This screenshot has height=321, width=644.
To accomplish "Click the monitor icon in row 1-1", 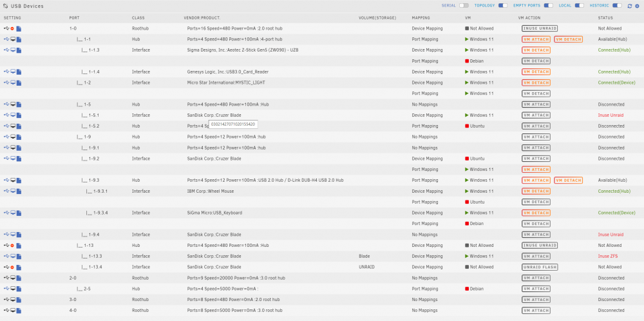I will click(x=13, y=39).
